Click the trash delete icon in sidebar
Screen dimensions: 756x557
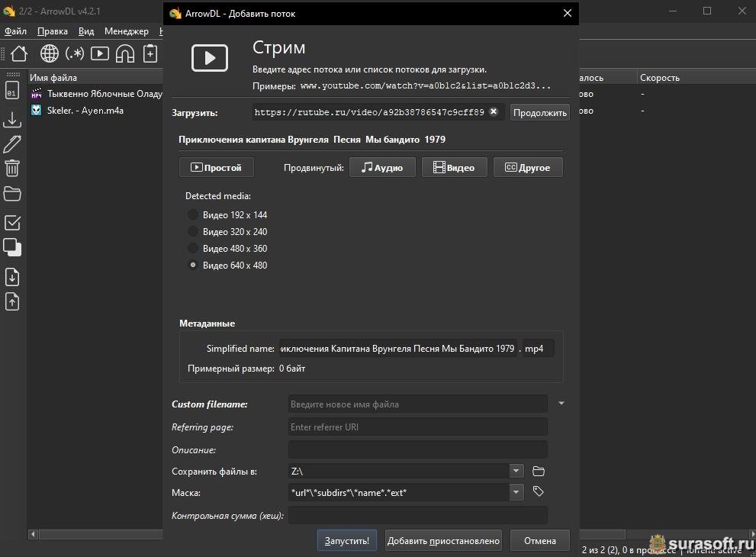pos(12,169)
